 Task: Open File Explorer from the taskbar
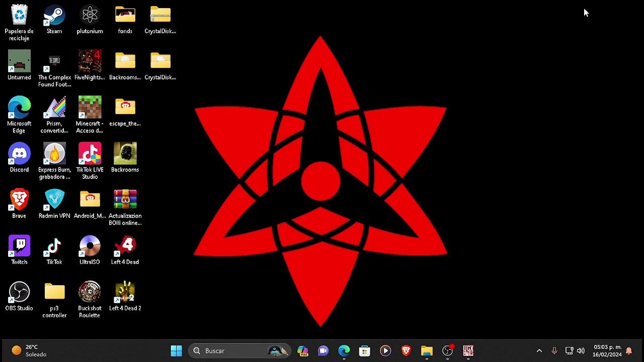427,351
